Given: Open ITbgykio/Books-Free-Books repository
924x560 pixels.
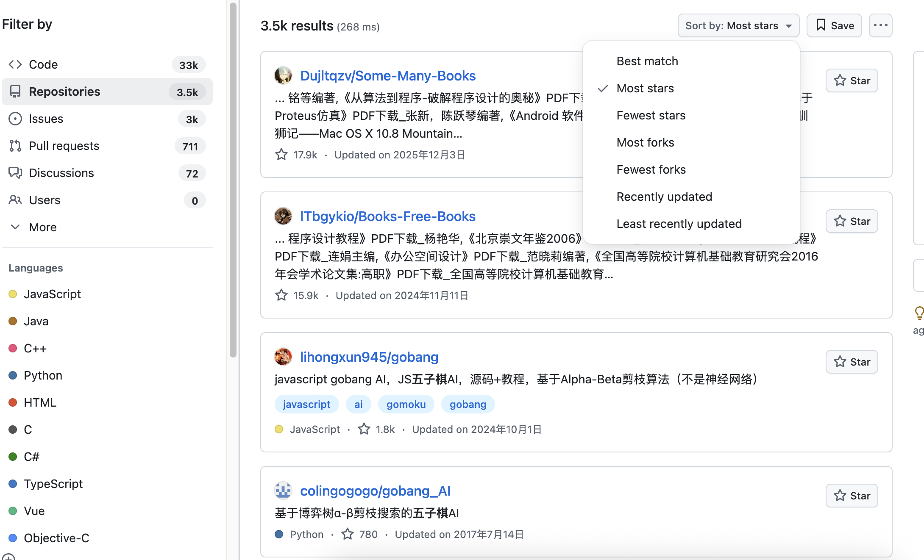Looking at the screenshot, I should (x=388, y=216).
